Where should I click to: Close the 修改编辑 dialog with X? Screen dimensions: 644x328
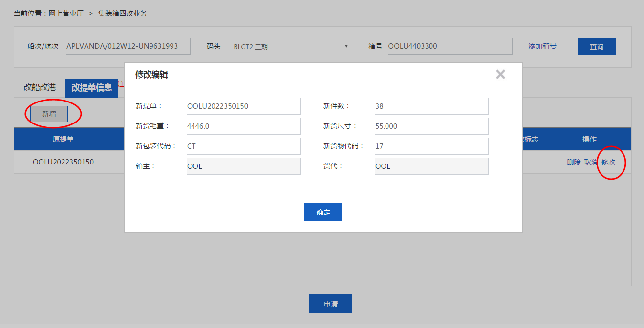500,74
